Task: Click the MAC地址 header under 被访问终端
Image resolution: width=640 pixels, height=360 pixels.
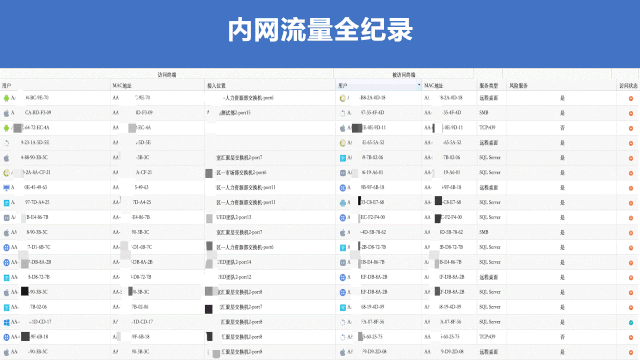Action: (433, 86)
